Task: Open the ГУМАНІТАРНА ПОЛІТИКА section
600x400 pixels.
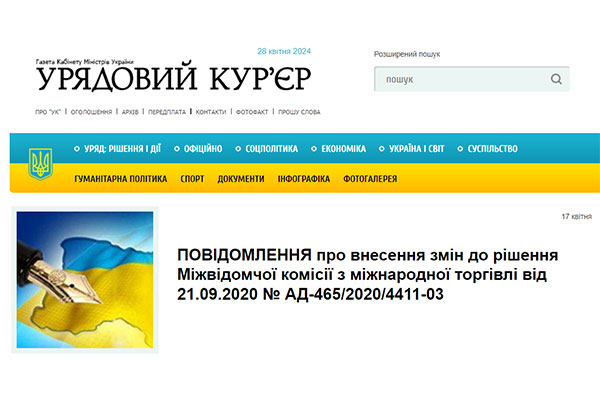Action: pyautogui.click(x=121, y=179)
